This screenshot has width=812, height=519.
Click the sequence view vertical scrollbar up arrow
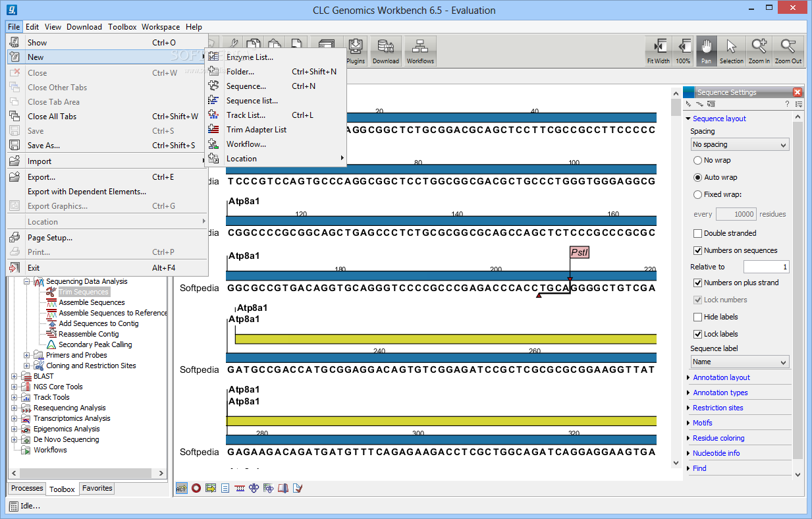point(676,93)
